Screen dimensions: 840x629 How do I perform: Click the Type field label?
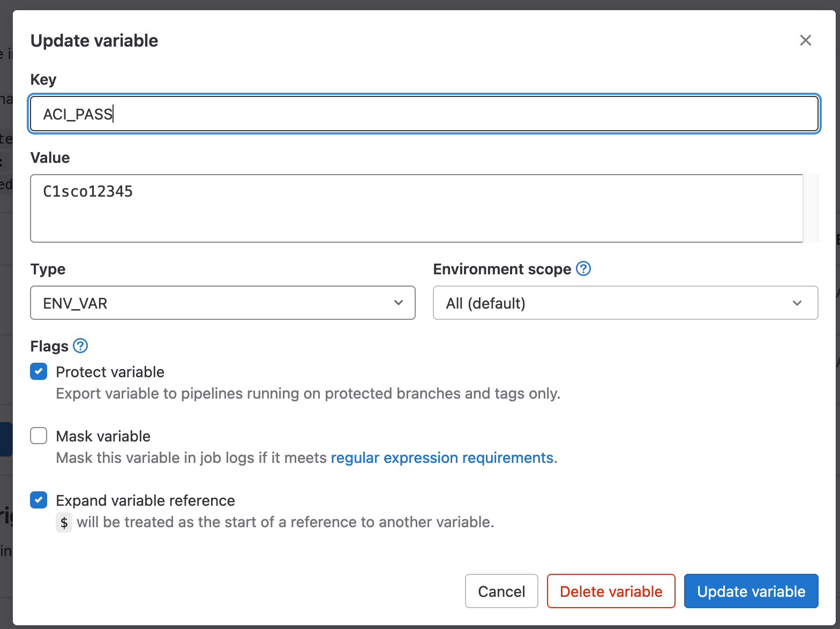point(48,269)
